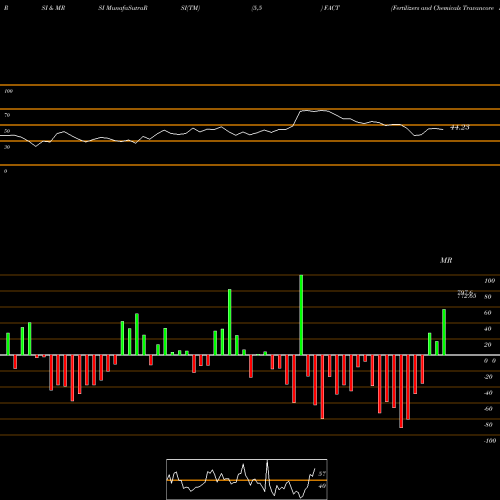The height and width of the screenshot is (500, 500).
Task: Click the tallest green MR bar reaching 100
Action: pos(301,315)
